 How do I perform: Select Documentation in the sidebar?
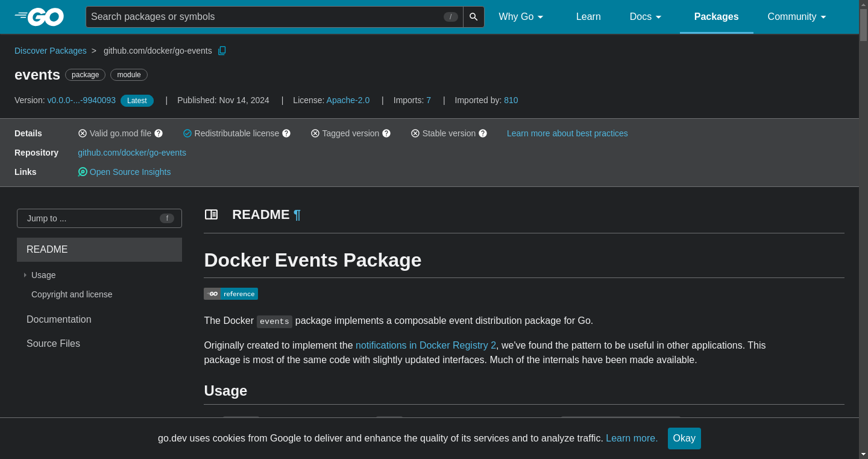point(59,320)
